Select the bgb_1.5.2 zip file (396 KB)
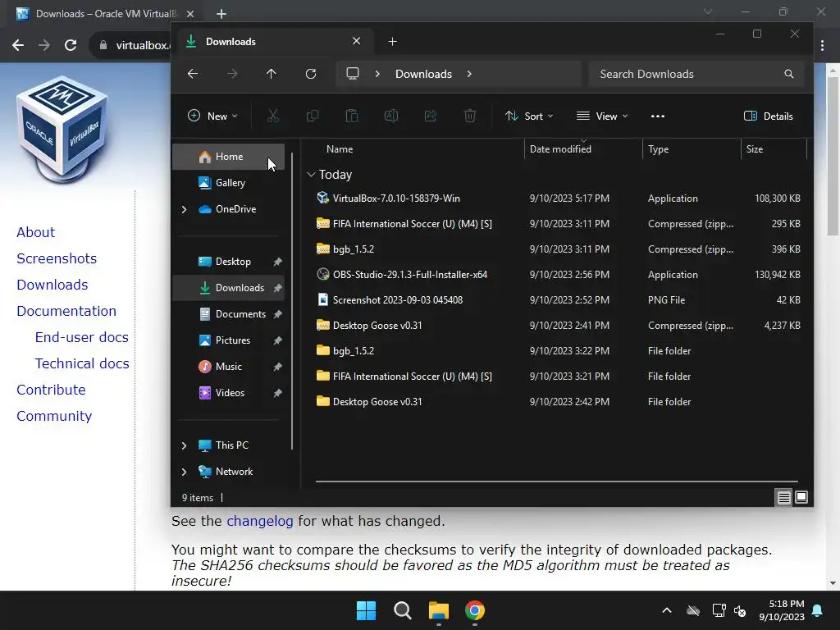The image size is (840, 630). pos(557,249)
